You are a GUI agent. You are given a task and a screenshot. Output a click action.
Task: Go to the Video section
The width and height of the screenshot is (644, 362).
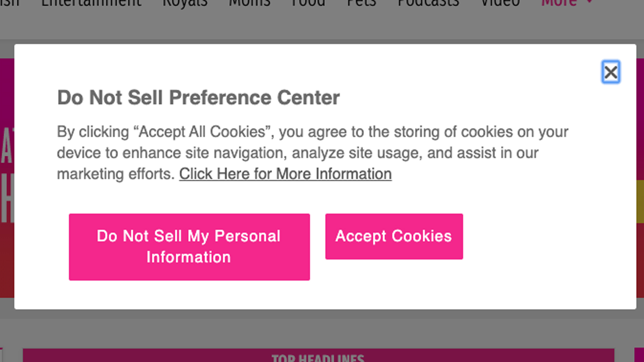click(x=500, y=3)
